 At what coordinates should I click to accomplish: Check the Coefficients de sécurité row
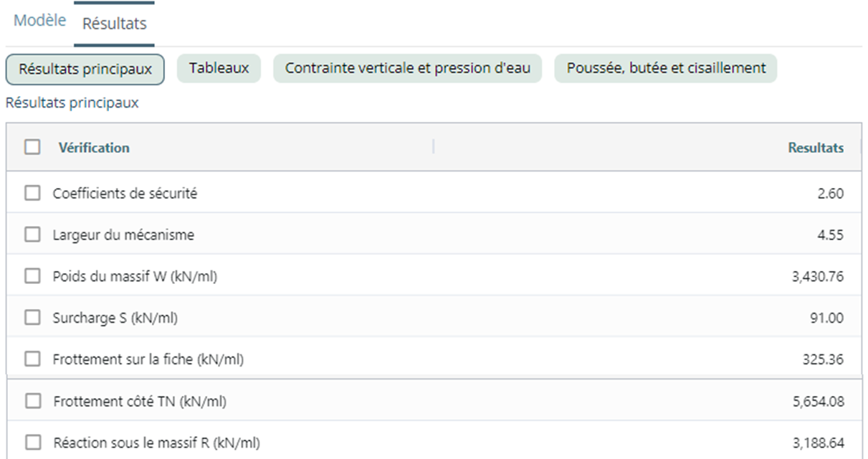click(32, 193)
